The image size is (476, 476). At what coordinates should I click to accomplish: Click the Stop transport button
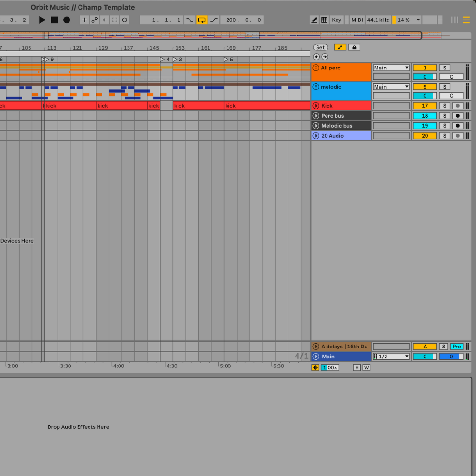click(x=55, y=20)
